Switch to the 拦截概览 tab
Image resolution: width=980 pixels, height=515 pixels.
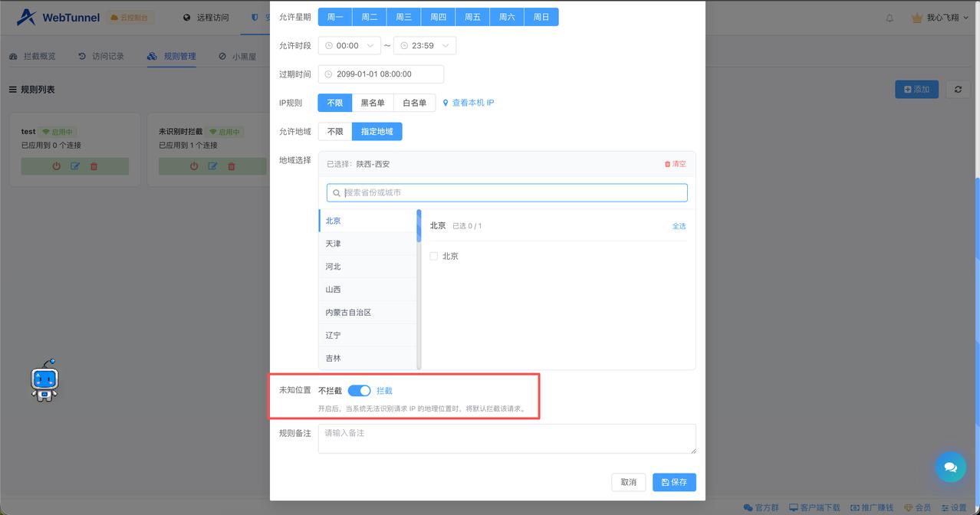(x=32, y=56)
